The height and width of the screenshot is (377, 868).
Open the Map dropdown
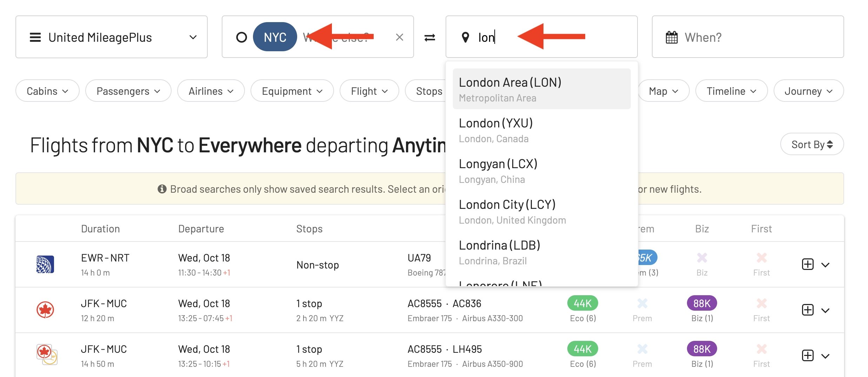(x=663, y=91)
